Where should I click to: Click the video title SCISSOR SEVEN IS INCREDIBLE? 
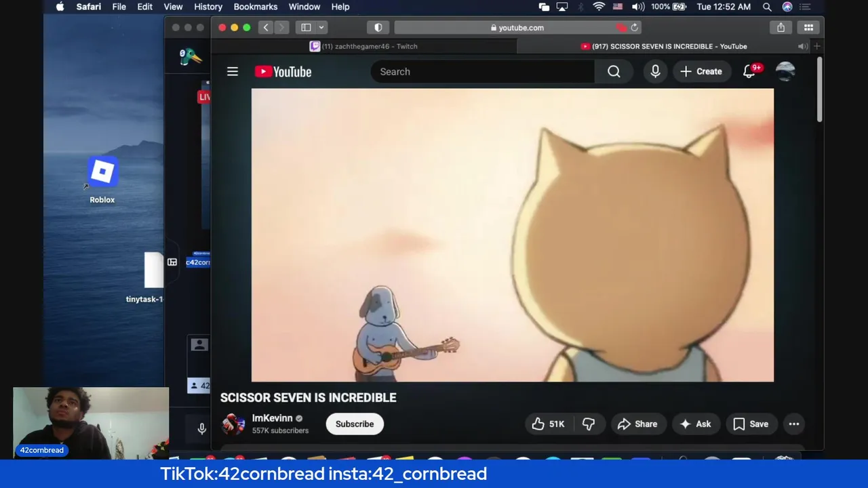[308, 398]
